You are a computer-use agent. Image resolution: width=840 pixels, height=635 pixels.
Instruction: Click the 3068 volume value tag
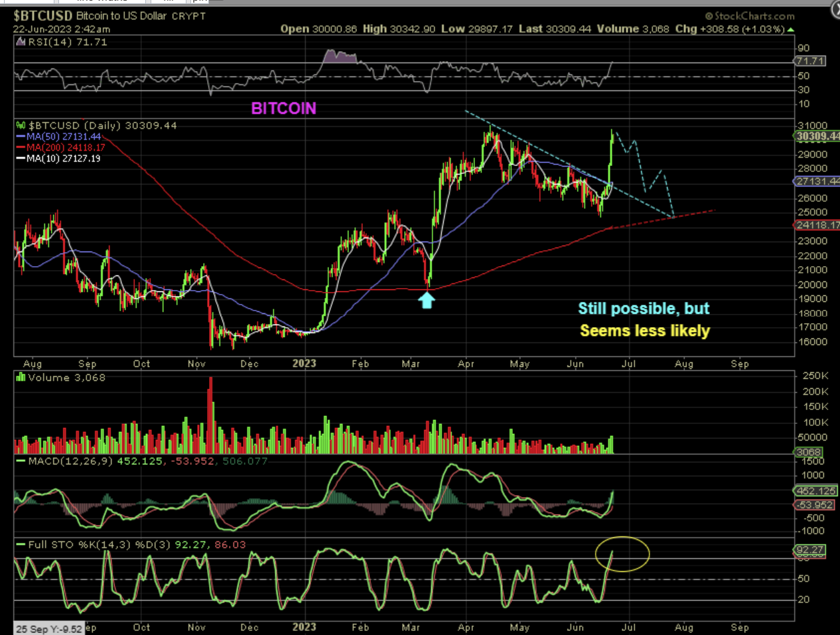click(809, 452)
